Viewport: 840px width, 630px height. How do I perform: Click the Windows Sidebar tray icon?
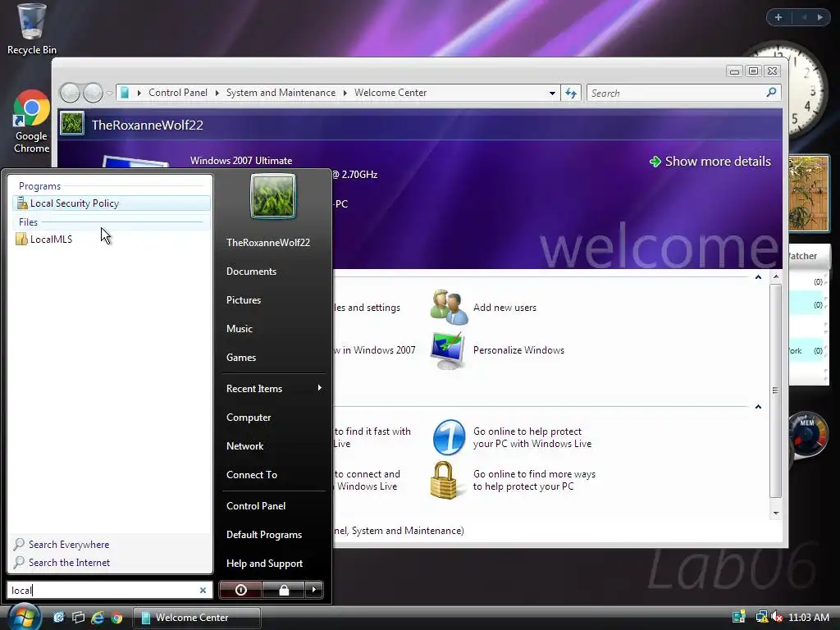pyautogui.click(x=739, y=617)
